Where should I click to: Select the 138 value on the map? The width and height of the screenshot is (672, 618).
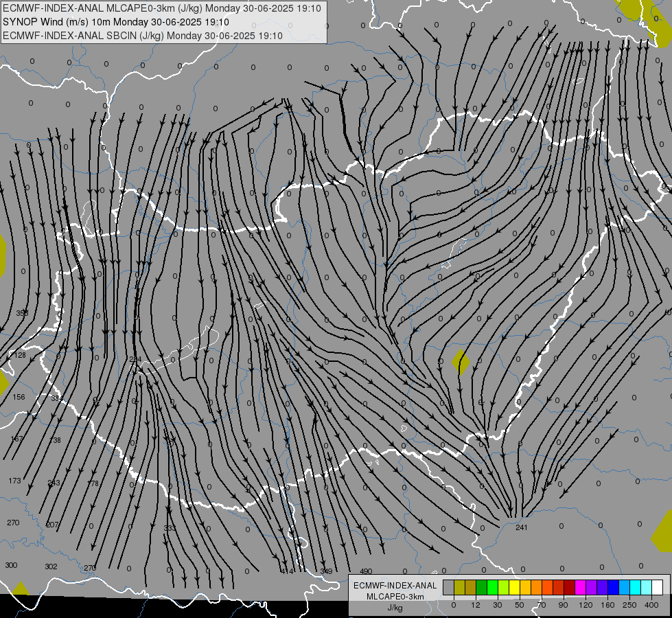(x=55, y=440)
